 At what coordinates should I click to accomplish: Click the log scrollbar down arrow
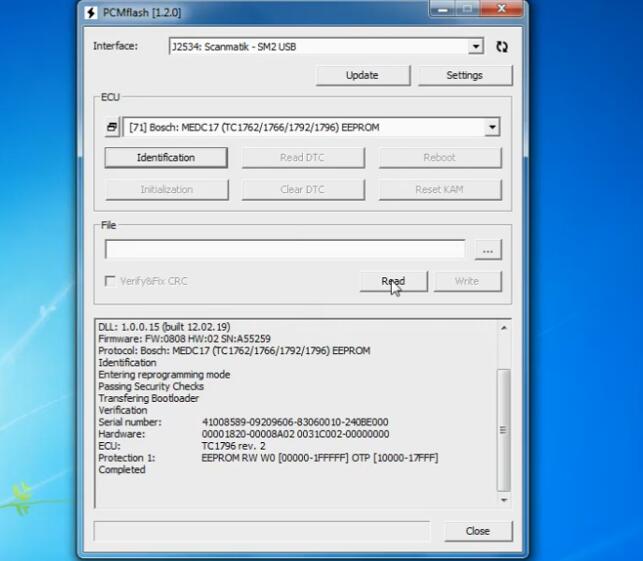tap(504, 500)
